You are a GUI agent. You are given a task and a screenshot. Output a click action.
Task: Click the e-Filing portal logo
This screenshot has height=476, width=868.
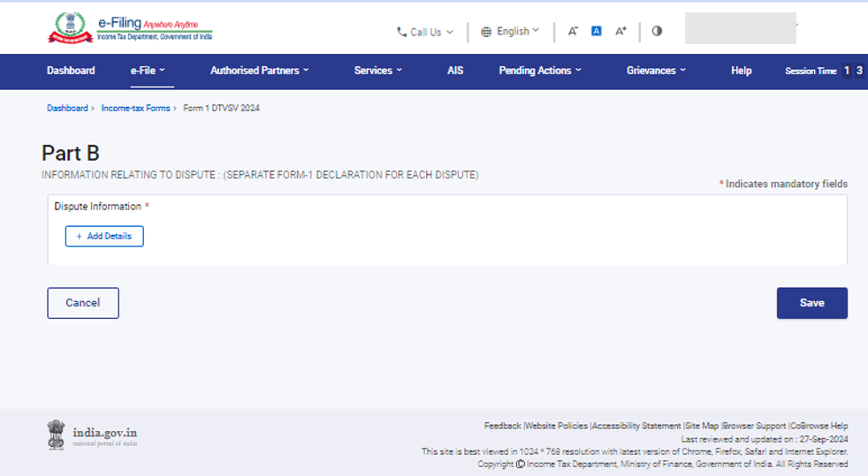129,27
